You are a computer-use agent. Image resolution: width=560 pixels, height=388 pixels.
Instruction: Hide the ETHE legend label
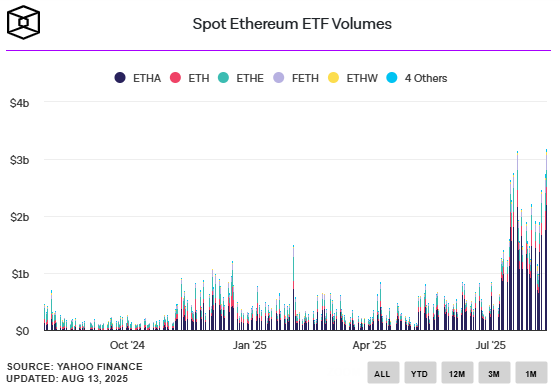(250, 78)
